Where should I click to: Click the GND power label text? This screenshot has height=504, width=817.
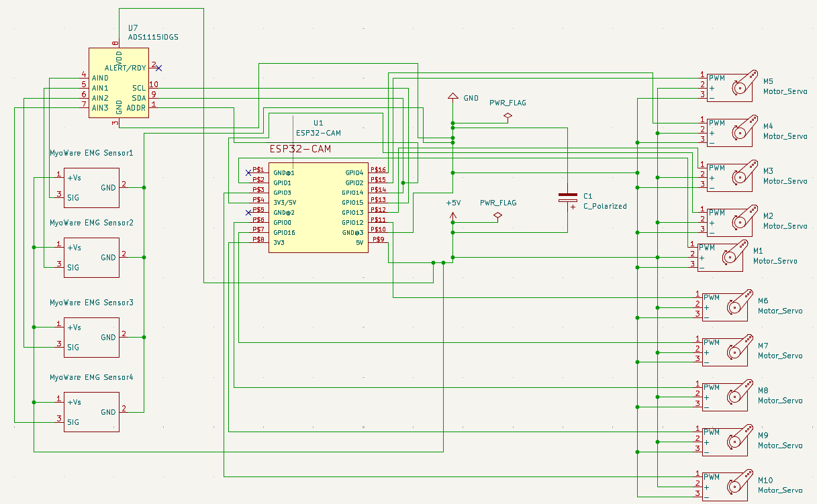(x=471, y=98)
